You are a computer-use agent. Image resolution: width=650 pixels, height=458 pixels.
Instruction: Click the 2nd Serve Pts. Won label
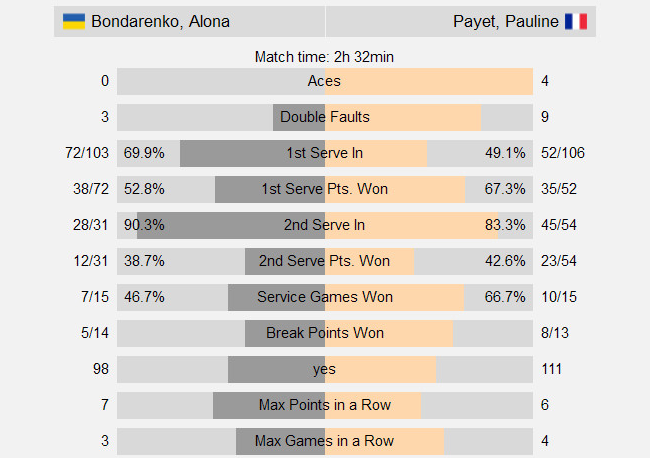(x=325, y=261)
